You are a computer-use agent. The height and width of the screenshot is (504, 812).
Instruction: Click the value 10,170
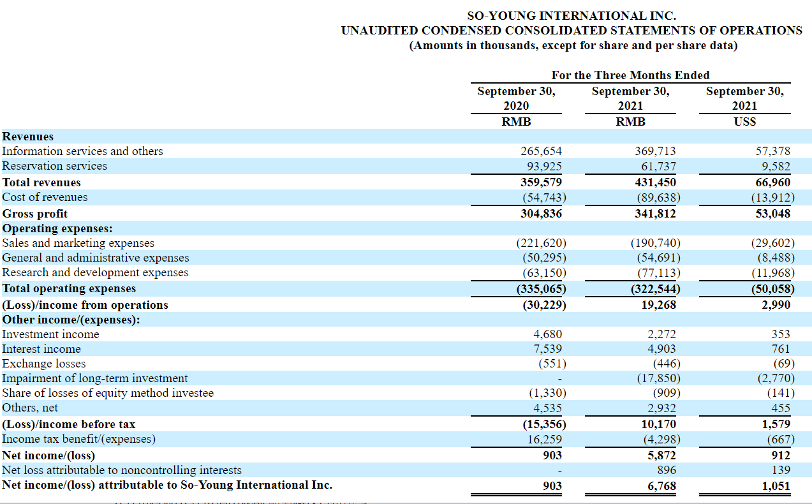[658, 424]
